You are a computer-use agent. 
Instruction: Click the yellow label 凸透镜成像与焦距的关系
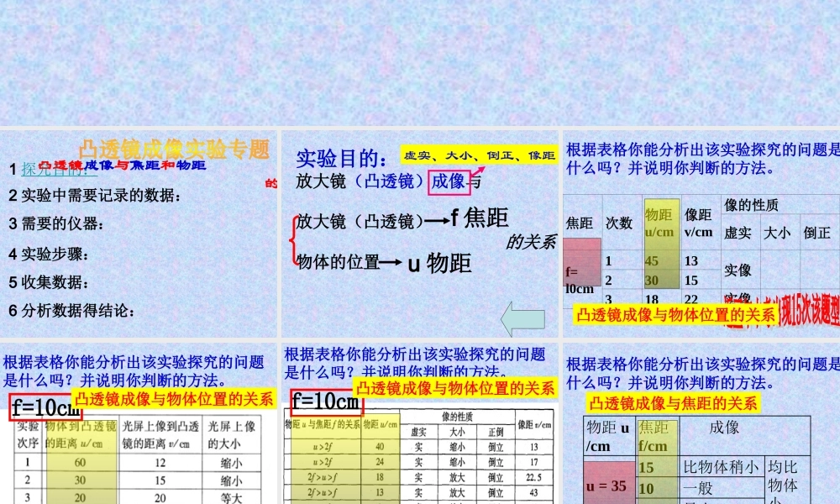[673, 403]
